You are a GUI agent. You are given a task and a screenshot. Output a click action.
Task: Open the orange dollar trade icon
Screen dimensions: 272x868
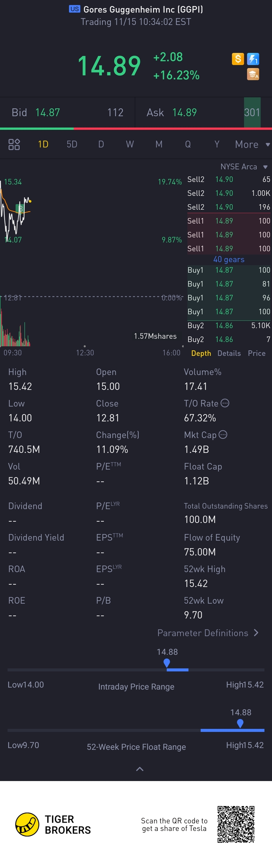pyautogui.click(x=238, y=59)
